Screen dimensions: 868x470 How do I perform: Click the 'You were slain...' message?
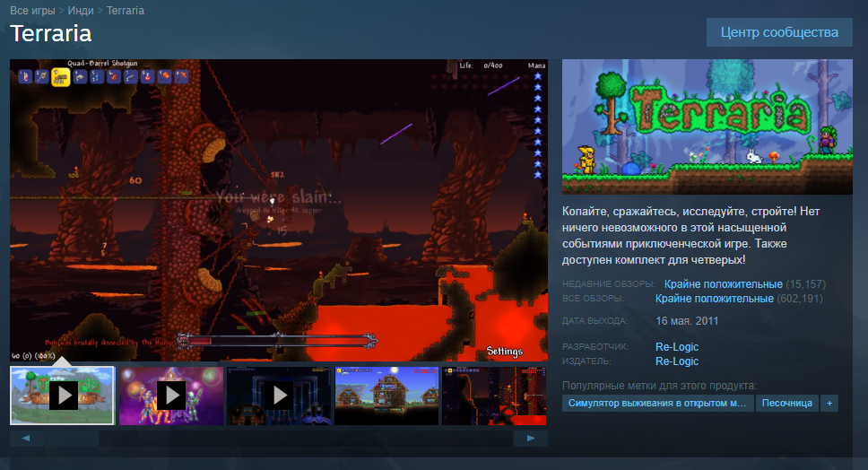click(279, 197)
